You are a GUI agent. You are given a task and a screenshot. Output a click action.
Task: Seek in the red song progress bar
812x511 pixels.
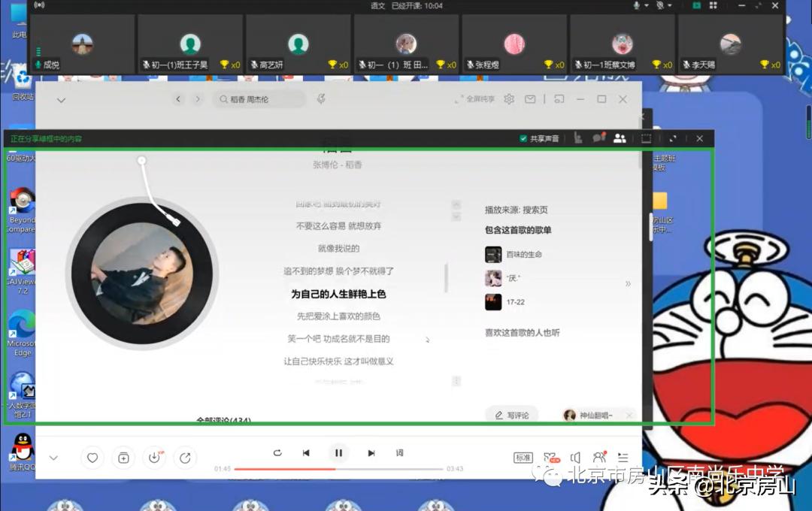(338, 469)
